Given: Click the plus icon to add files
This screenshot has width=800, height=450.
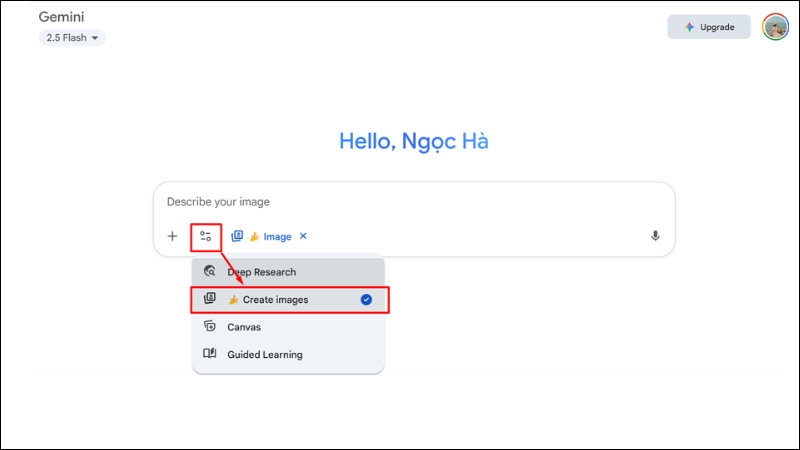Looking at the screenshot, I should (172, 237).
